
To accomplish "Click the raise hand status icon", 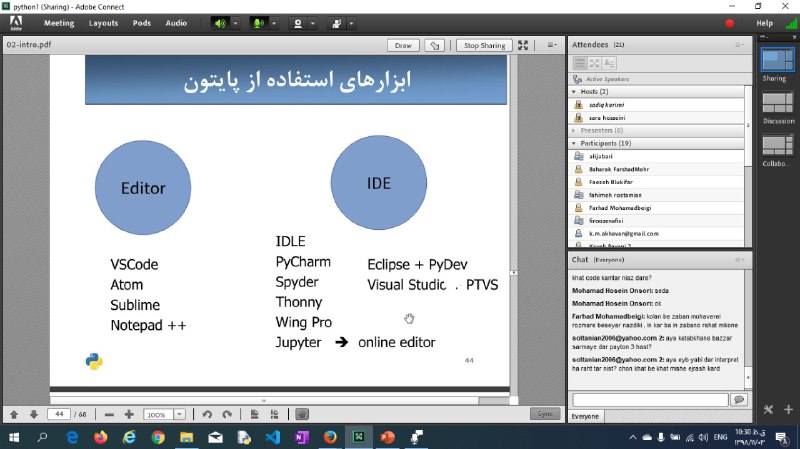I will click(336, 23).
